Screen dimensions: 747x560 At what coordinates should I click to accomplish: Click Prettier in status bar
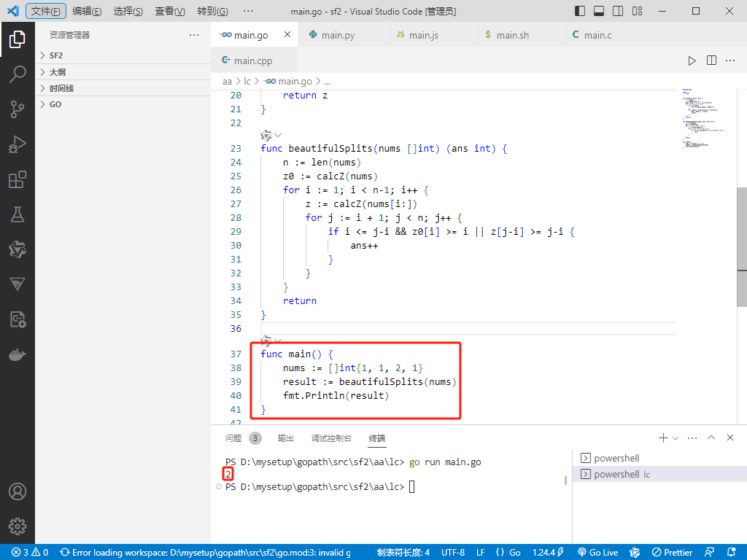[x=673, y=553]
